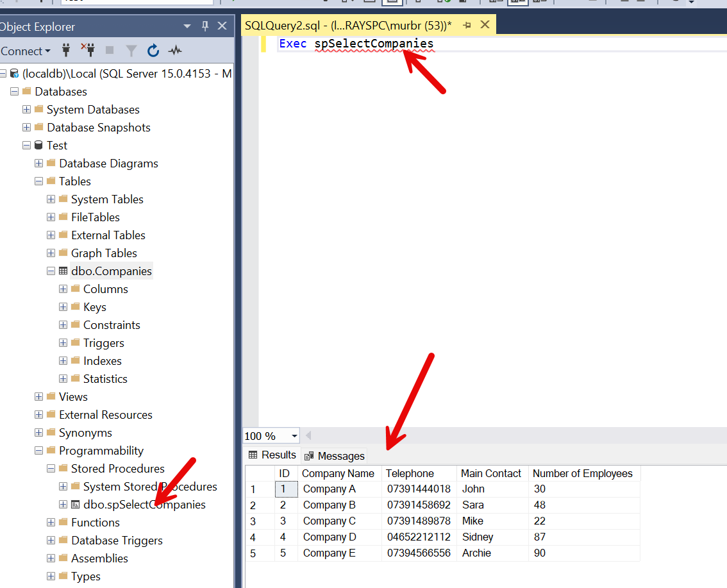Select the Columns folder
This screenshot has height=588, width=727.
(x=105, y=289)
